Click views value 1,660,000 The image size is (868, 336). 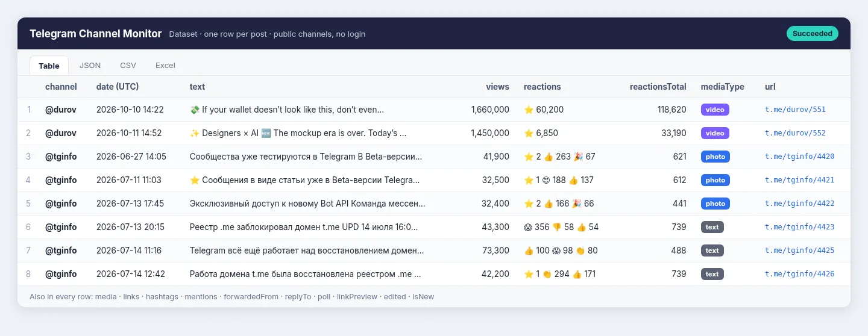tap(490, 110)
